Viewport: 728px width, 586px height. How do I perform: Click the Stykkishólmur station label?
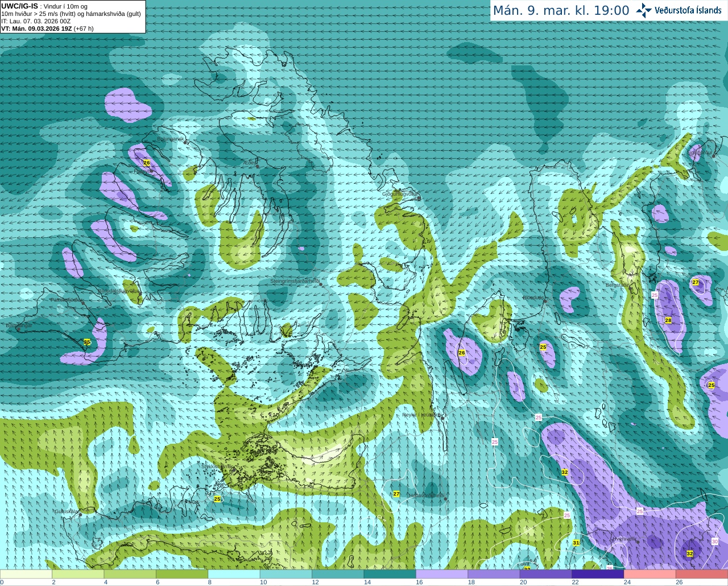coord(217,467)
